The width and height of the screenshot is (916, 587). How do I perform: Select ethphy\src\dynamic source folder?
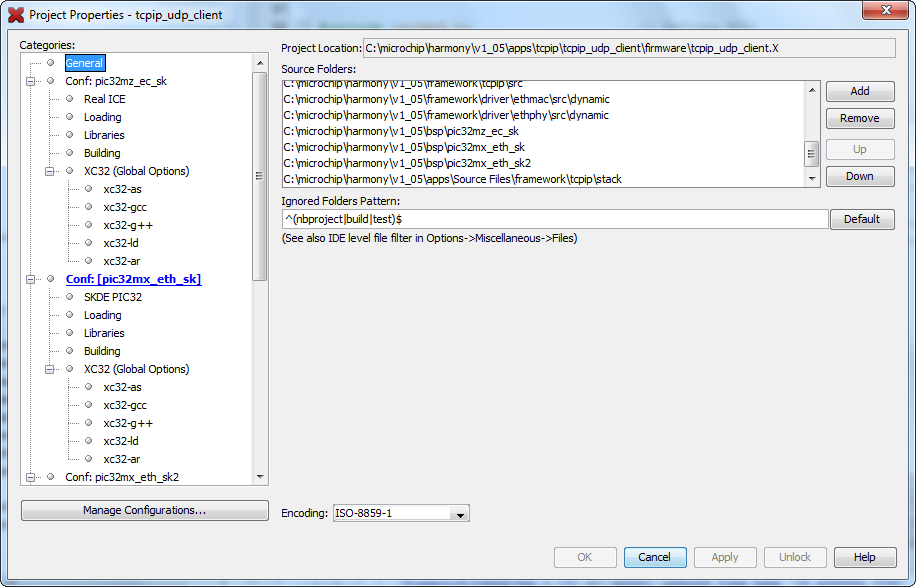[446, 115]
